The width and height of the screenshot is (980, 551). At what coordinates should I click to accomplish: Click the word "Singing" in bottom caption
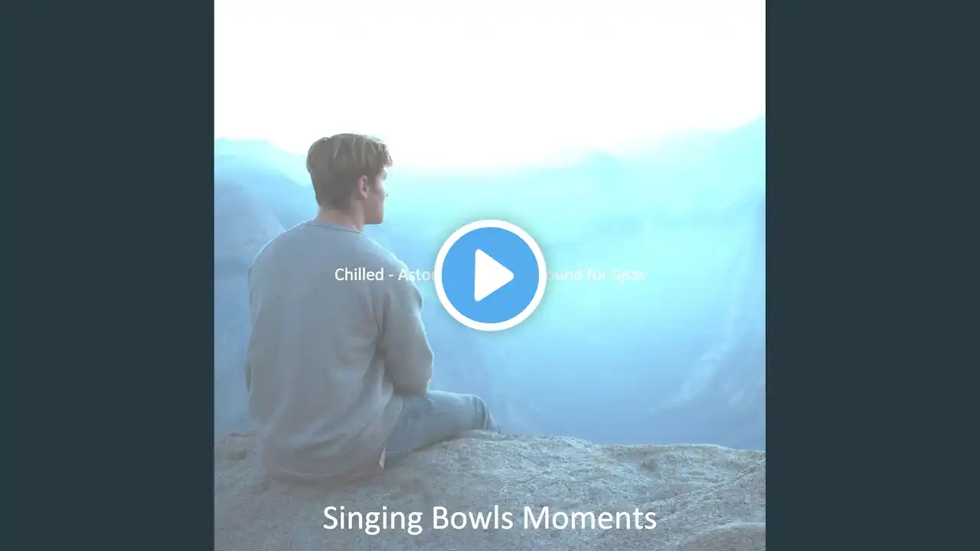(x=373, y=519)
